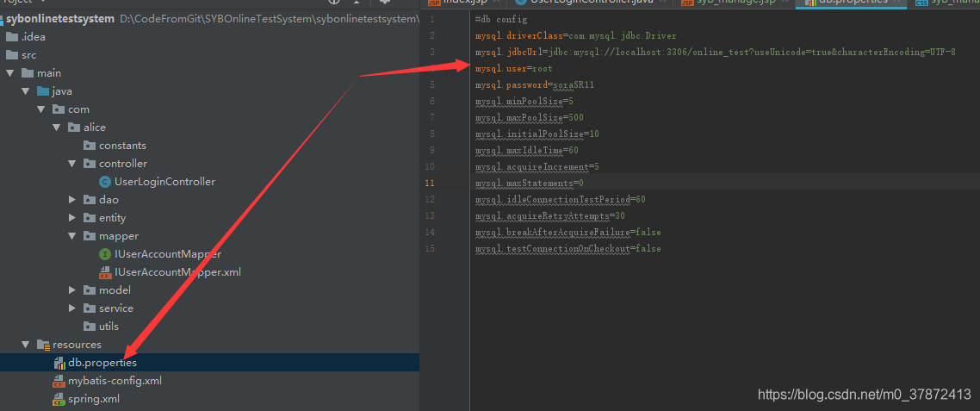Open mybatis-config.xml file
The image size is (980, 411).
pos(115,381)
